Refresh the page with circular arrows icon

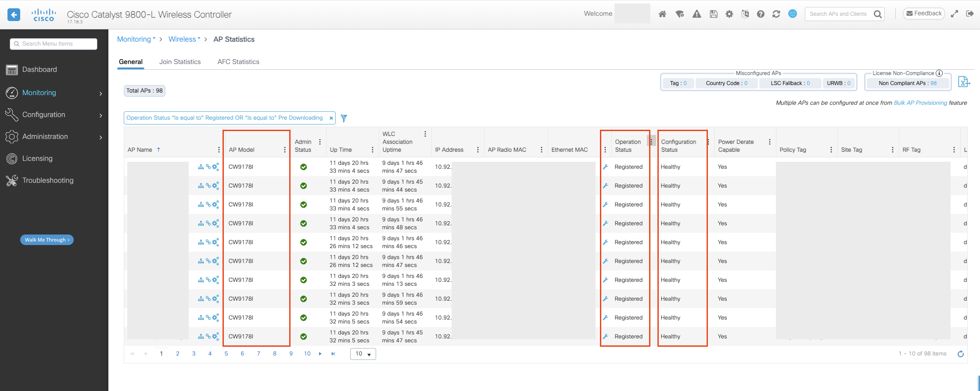(x=776, y=14)
